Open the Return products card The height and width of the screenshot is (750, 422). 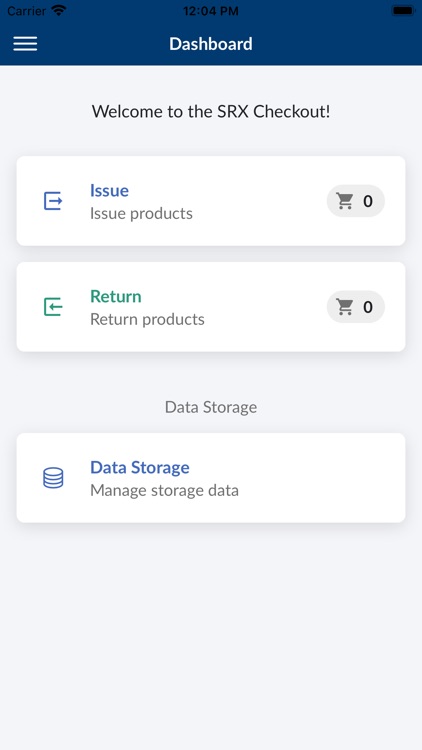(211, 307)
